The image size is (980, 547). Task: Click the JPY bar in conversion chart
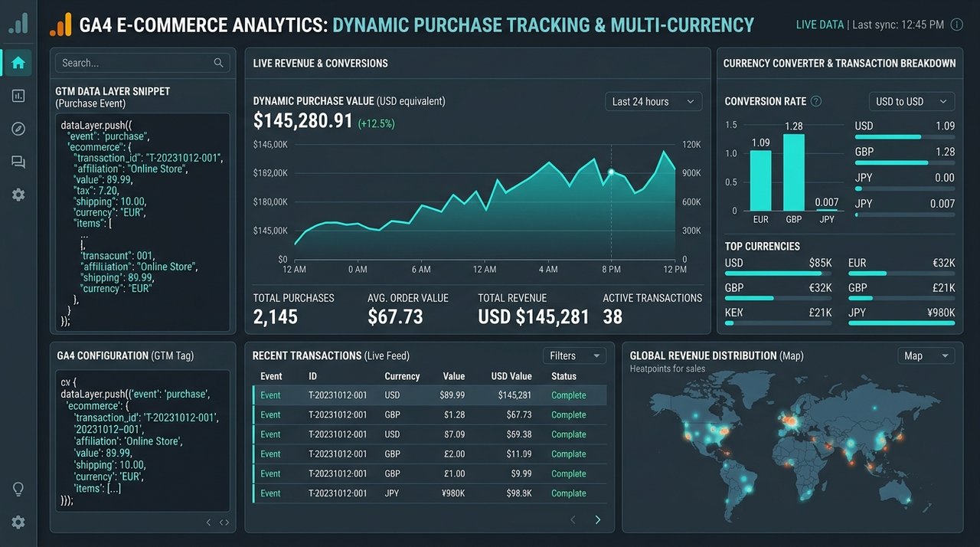pyautogui.click(x=827, y=210)
